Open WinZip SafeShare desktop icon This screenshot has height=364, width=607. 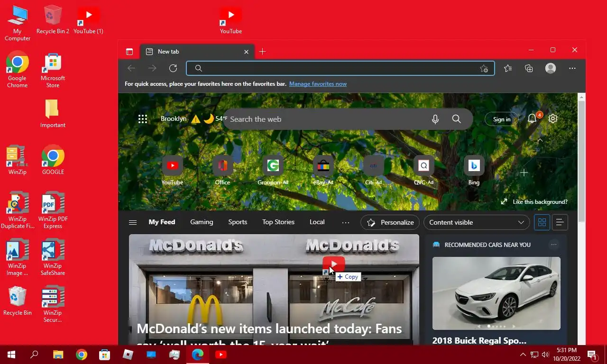click(53, 257)
